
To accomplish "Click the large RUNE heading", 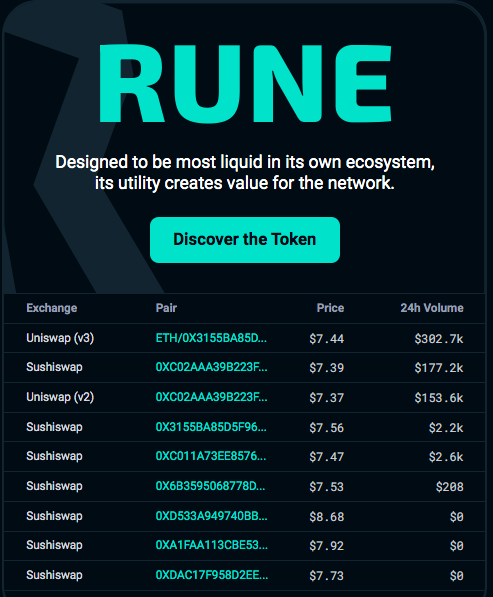I will tap(245, 83).
